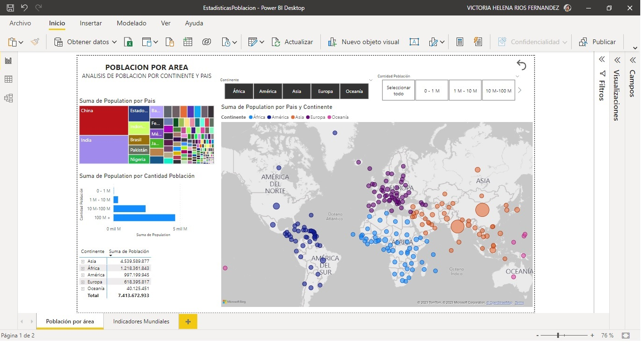This screenshot has width=644, height=344.
Task: Select Report view in the left sidebar
Action: click(8, 60)
